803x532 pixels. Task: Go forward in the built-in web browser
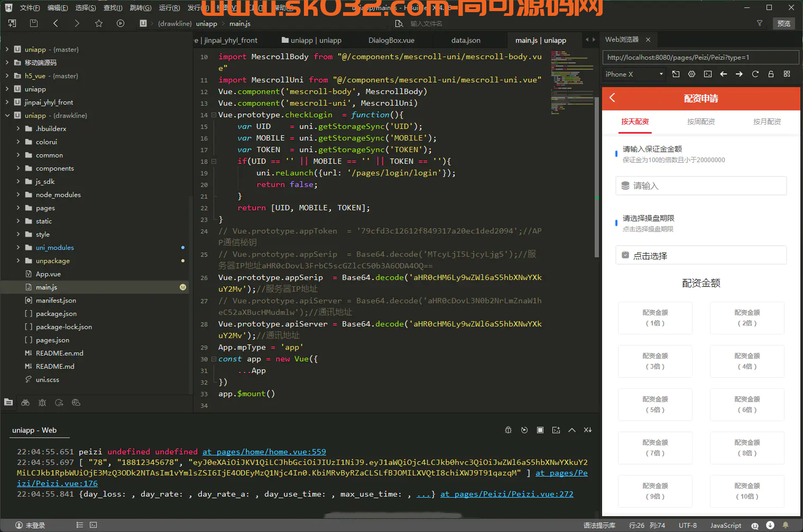point(739,74)
